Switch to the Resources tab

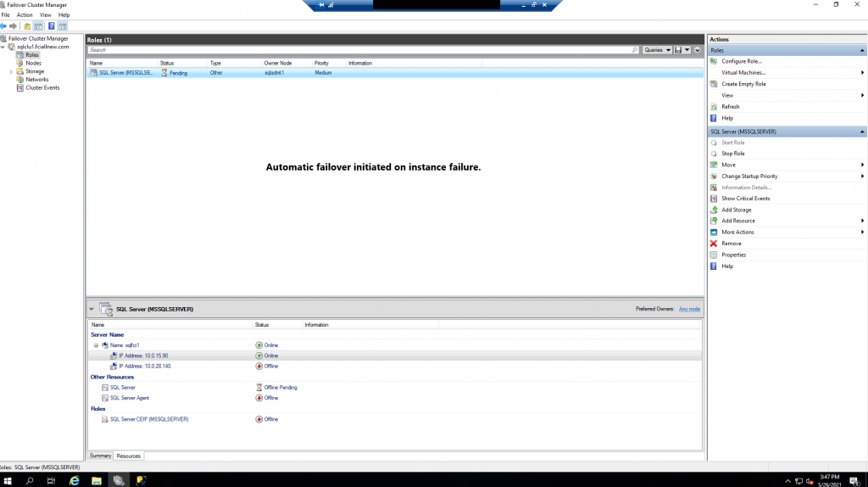(129, 456)
